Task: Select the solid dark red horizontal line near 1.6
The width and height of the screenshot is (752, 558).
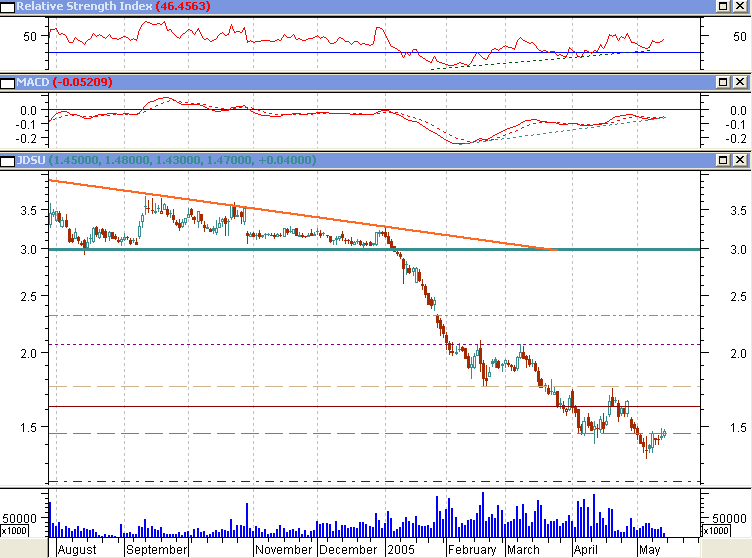Action: (x=374, y=406)
